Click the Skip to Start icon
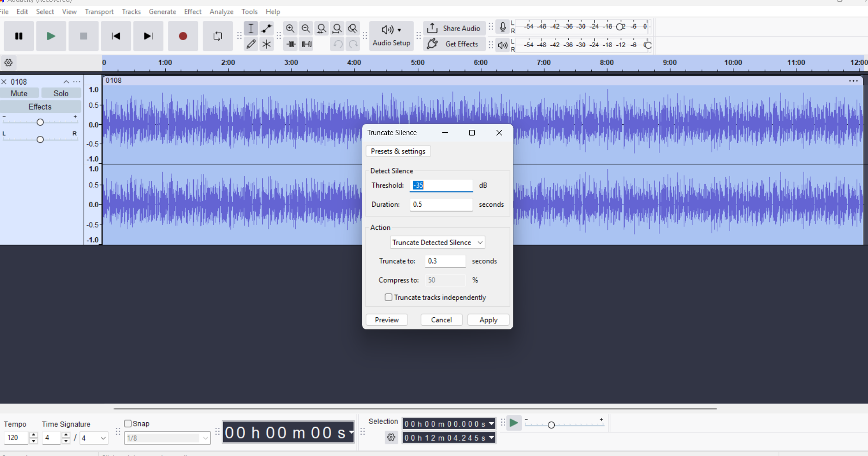The height and width of the screenshot is (456, 868). coord(116,36)
